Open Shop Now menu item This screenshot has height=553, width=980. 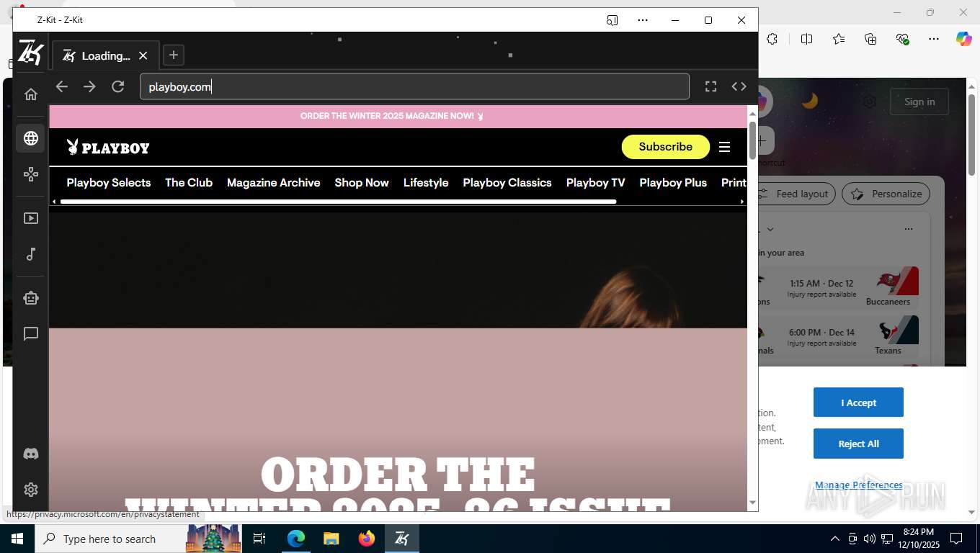pyautogui.click(x=362, y=183)
